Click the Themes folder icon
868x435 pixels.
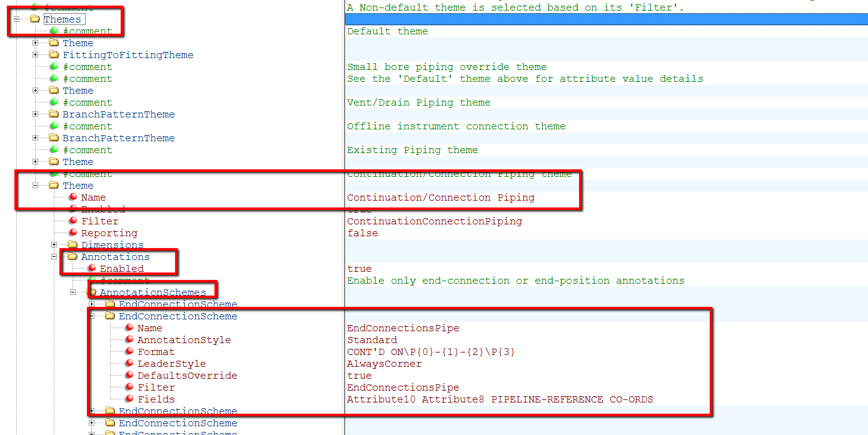pos(34,19)
